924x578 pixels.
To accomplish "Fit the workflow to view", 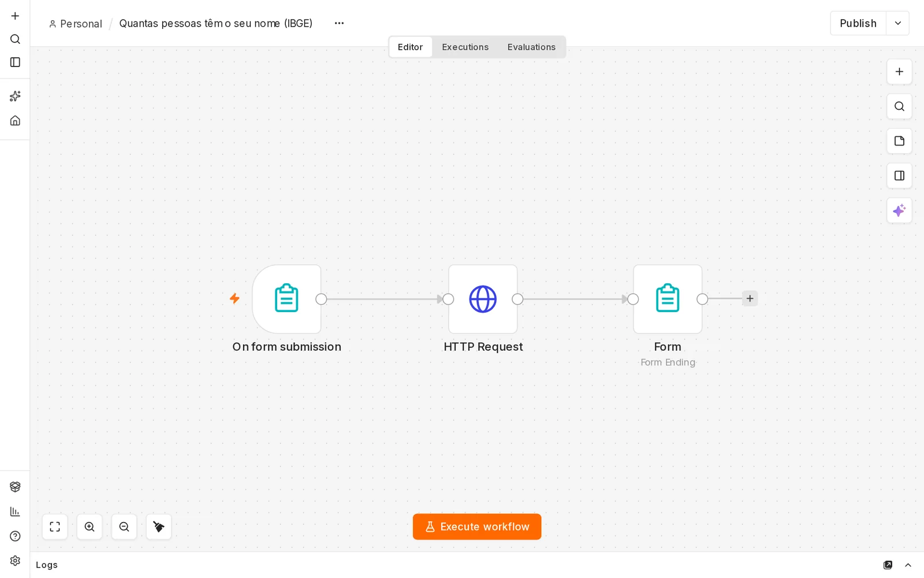I will (55, 527).
